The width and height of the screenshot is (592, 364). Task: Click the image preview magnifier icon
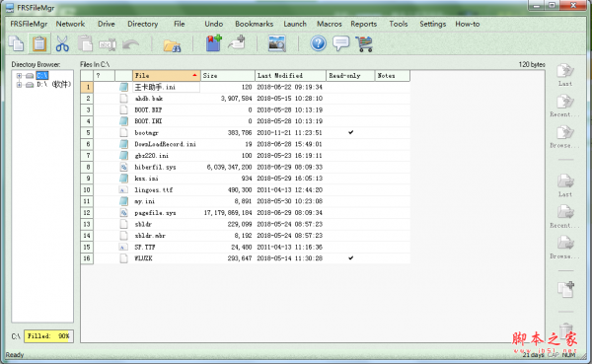[x=276, y=43]
